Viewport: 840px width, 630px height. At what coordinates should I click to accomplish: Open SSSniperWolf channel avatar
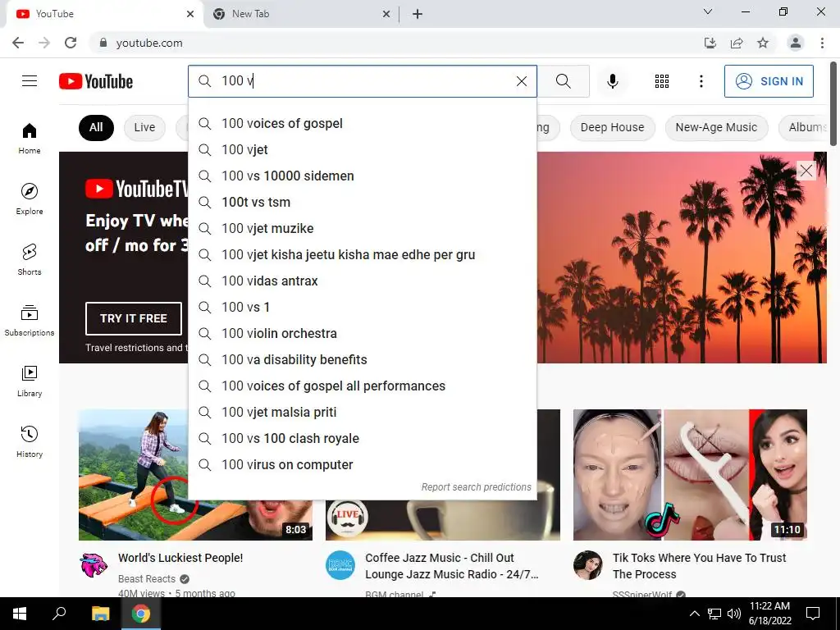pyautogui.click(x=587, y=565)
